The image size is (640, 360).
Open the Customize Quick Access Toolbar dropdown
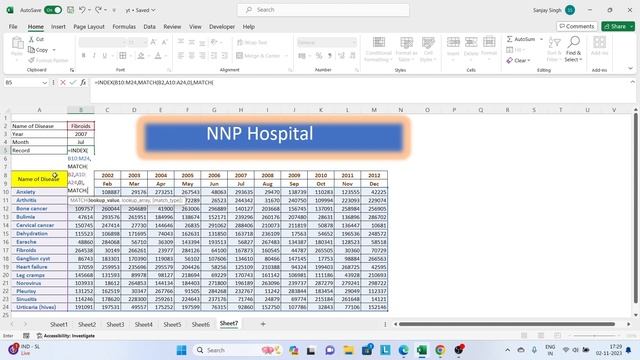pos(114,10)
